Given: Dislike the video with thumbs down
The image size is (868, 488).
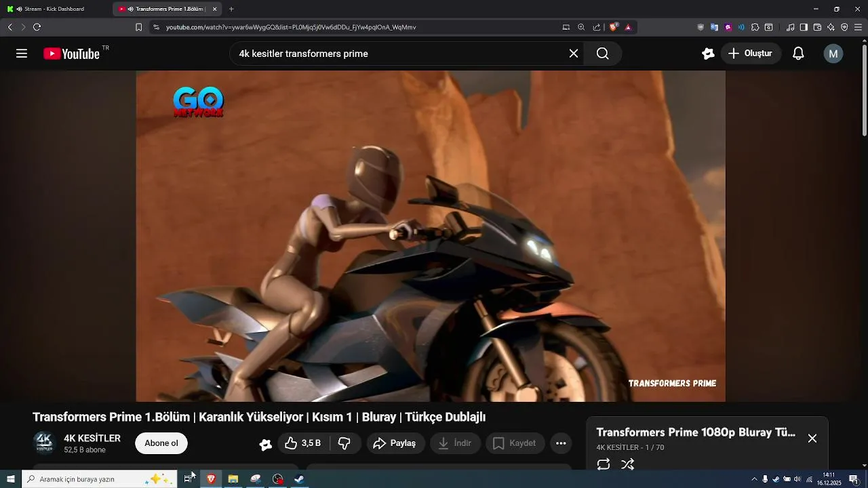Looking at the screenshot, I should click(344, 443).
